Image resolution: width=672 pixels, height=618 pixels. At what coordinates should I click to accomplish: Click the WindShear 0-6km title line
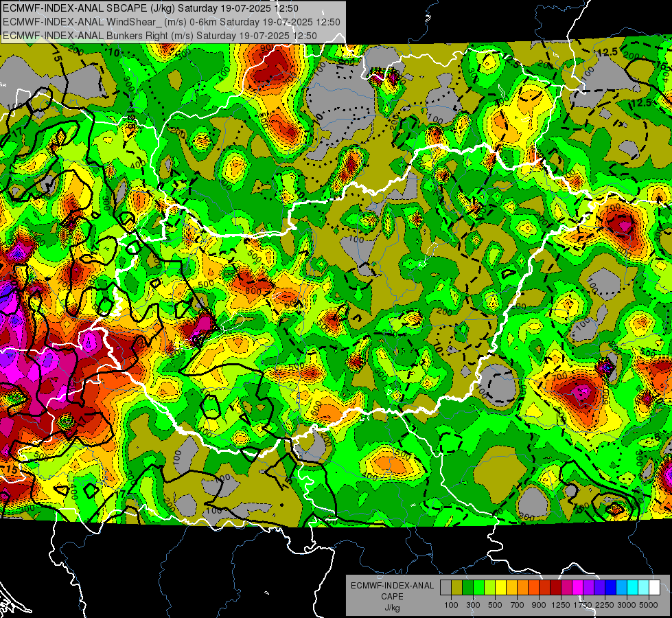[x=172, y=22]
